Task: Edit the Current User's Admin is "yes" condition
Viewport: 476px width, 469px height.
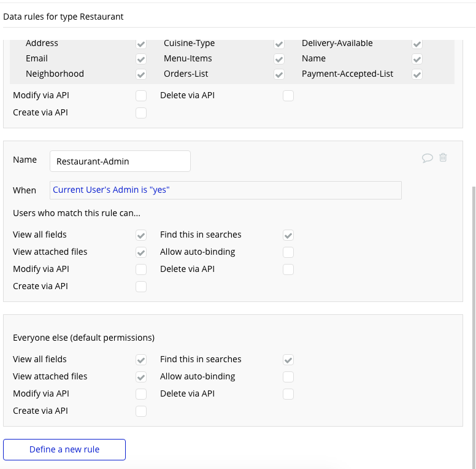Action: coord(225,190)
